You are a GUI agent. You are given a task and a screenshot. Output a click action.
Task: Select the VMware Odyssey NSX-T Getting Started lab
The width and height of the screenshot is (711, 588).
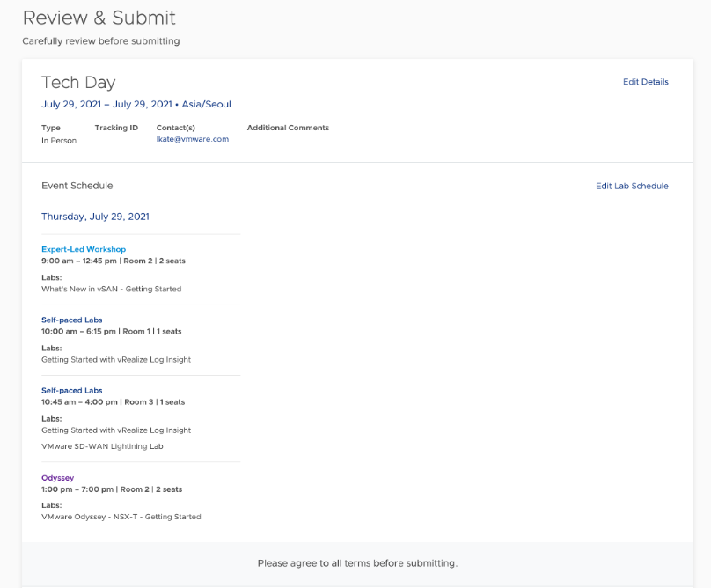(121, 517)
